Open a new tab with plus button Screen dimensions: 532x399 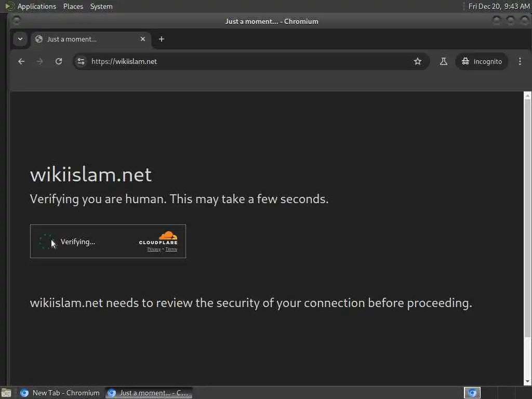pyautogui.click(x=162, y=39)
